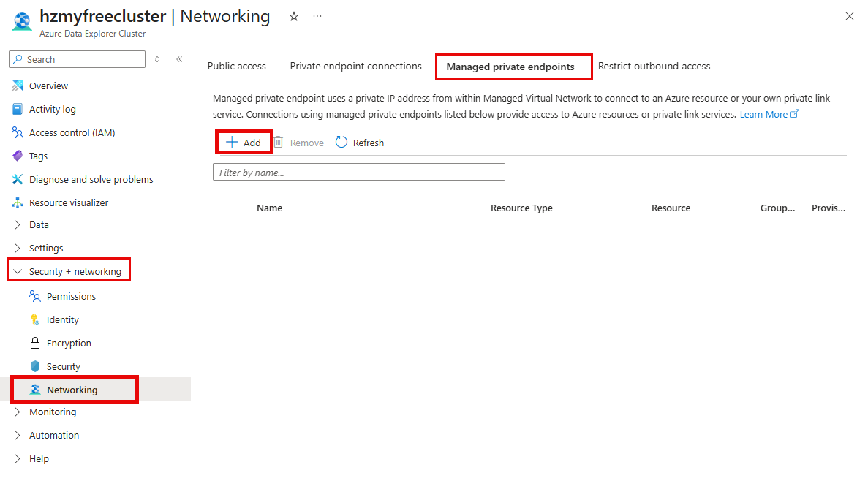
Task: Open the Learn More documentation link
Action: coord(763,114)
